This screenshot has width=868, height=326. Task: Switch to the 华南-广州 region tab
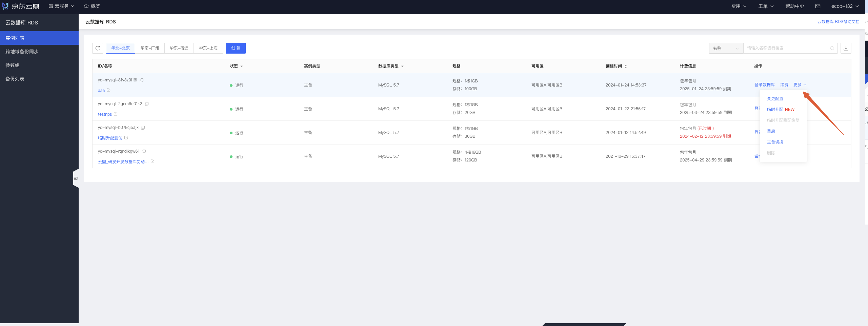150,48
